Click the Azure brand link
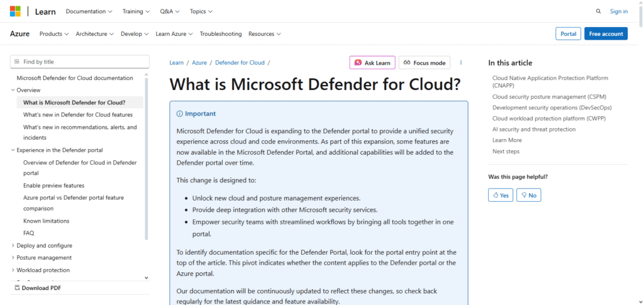Screen dimensions: 644x305 [19, 34]
